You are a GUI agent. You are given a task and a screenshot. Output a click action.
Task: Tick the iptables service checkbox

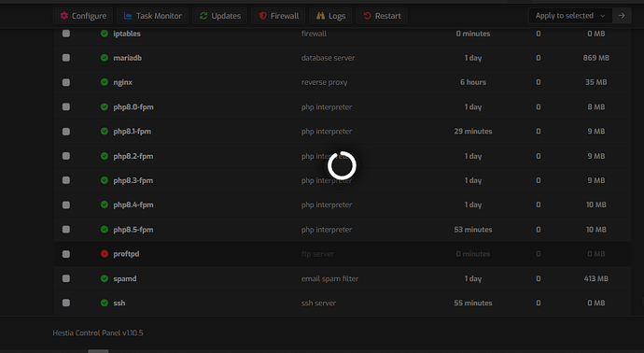(x=65, y=34)
